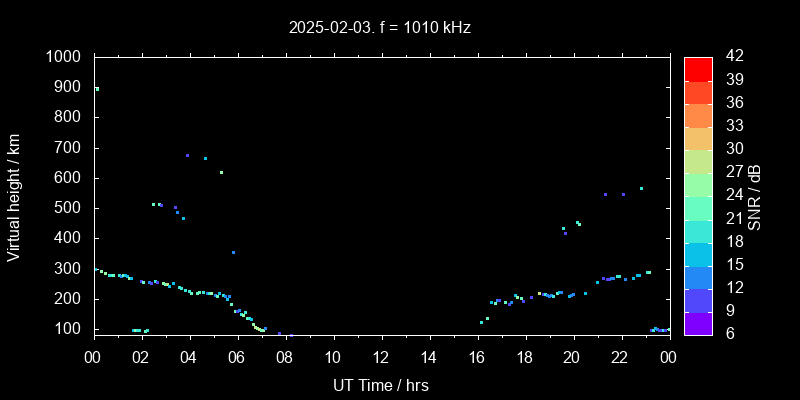Image resolution: width=800 pixels, height=400 pixels.
Task: Choose the blue 12–15 dB colorbar segment
Action: pyautogui.click(x=698, y=276)
